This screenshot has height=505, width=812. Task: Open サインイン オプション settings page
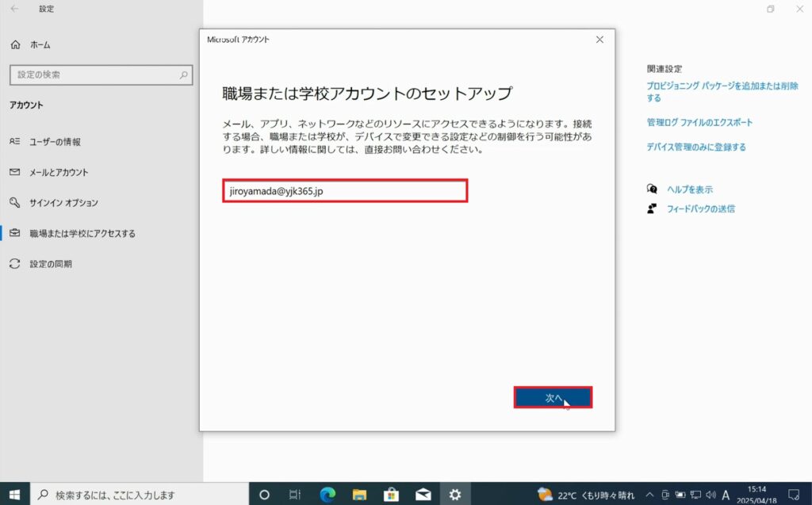pyautogui.click(x=63, y=203)
